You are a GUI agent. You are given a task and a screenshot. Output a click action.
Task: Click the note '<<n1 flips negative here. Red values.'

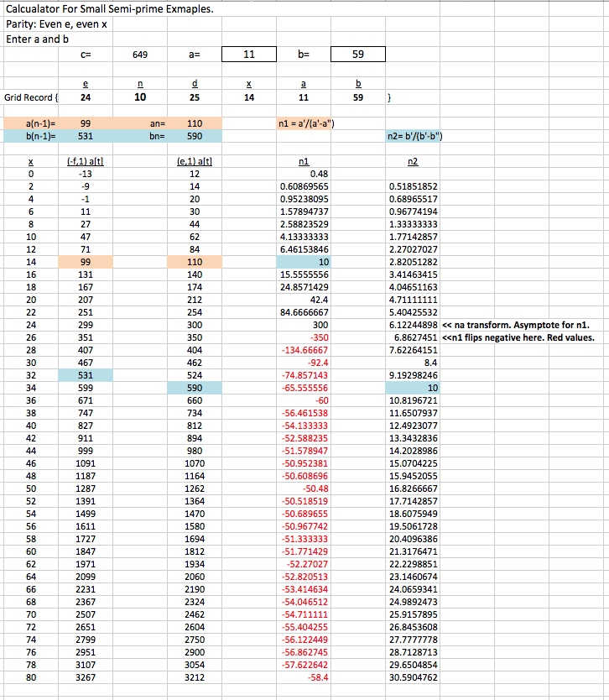click(518, 337)
